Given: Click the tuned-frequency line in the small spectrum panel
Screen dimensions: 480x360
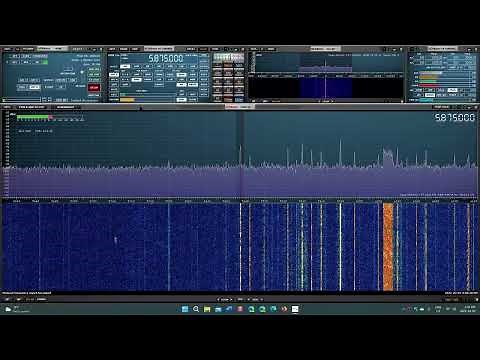Looking at the screenshot, I should click(x=325, y=78).
